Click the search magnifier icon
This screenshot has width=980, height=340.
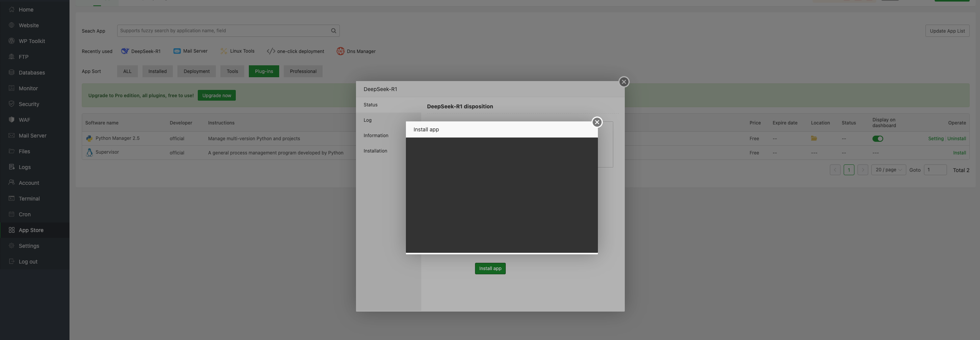(x=334, y=31)
